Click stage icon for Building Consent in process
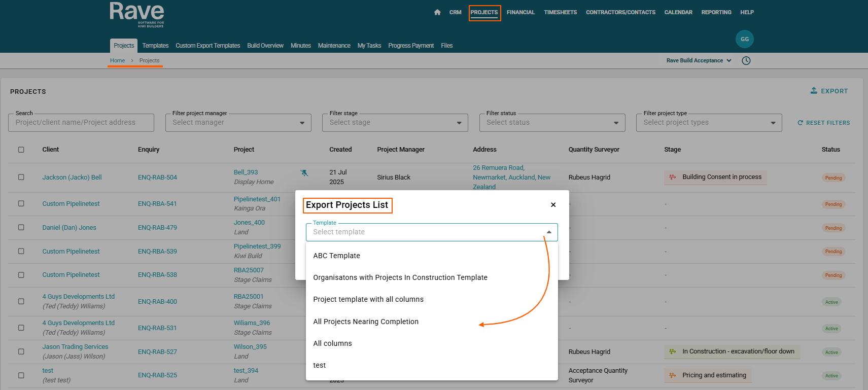This screenshot has width=868, height=390. point(673,177)
